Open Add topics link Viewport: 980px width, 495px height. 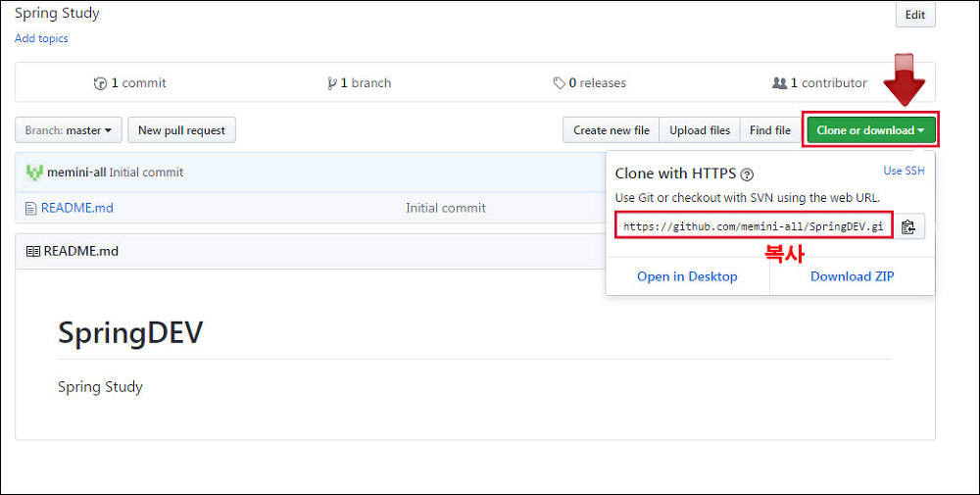click(41, 38)
